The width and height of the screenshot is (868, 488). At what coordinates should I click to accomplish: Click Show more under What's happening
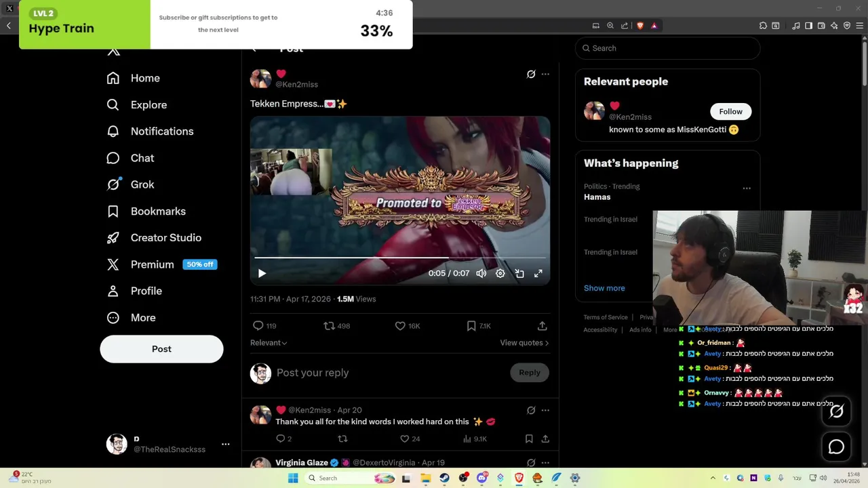(x=604, y=288)
